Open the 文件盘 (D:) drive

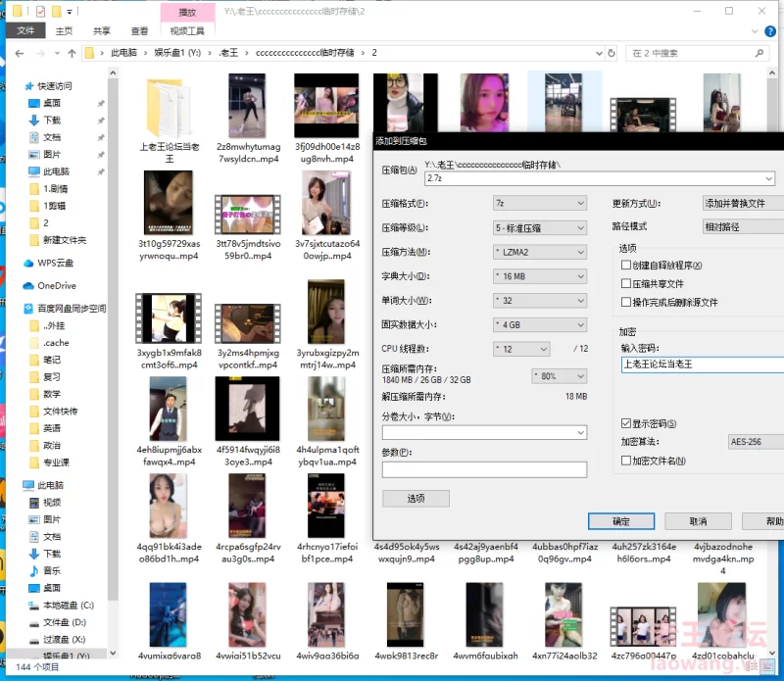click(64, 622)
